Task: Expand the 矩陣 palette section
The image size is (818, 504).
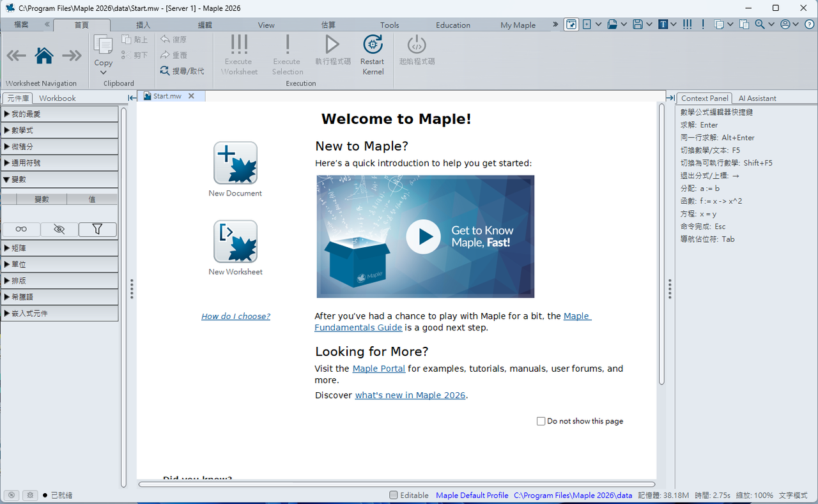Action: [59, 248]
